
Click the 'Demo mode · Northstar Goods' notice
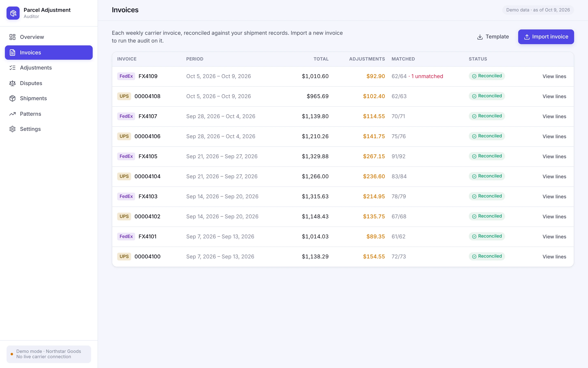click(x=49, y=354)
